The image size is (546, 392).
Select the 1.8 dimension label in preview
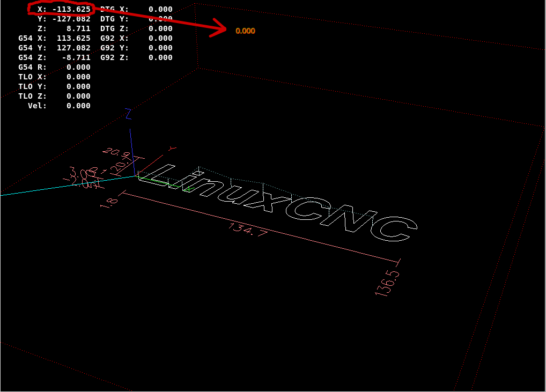click(109, 203)
